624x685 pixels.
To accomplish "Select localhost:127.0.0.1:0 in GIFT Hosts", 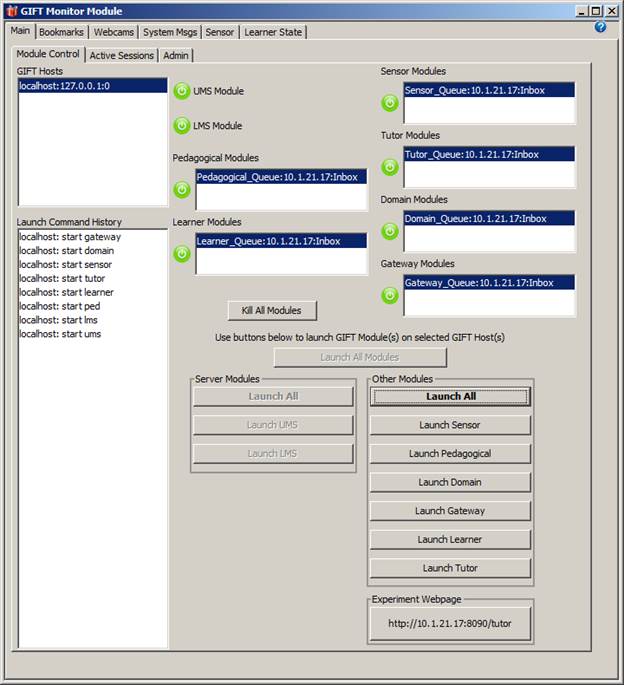I will pos(93,86).
